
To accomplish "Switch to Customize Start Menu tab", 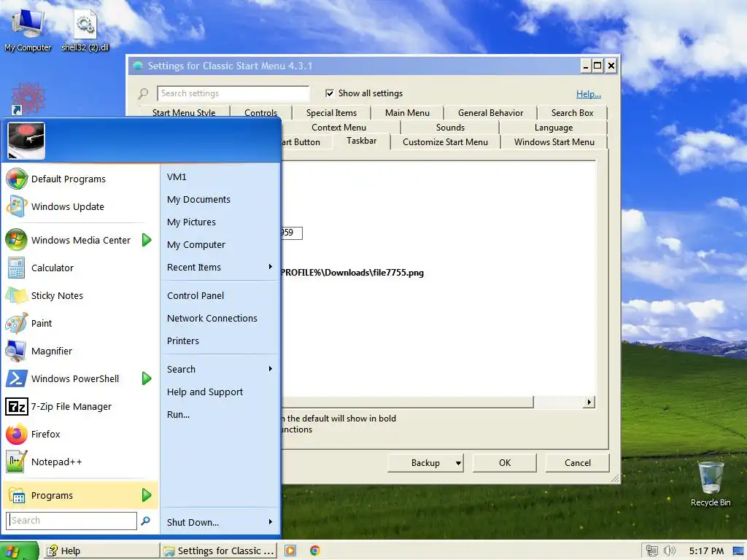I will pyautogui.click(x=445, y=142).
